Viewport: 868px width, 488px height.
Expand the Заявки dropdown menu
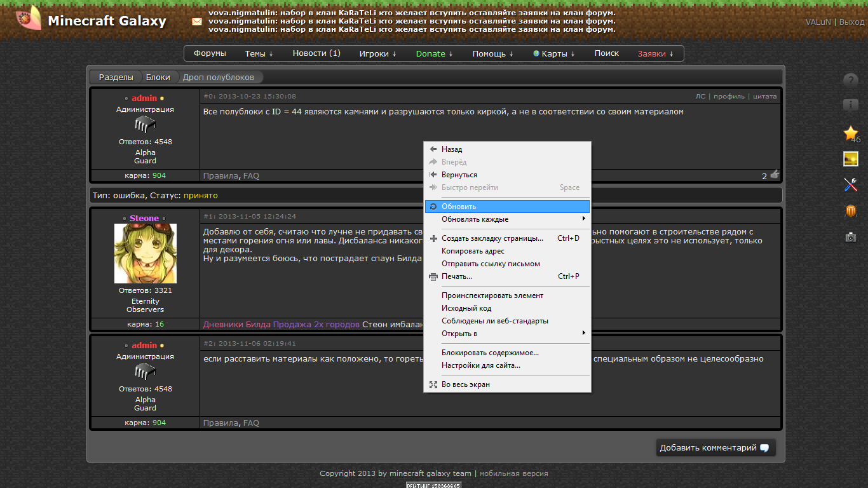point(656,53)
